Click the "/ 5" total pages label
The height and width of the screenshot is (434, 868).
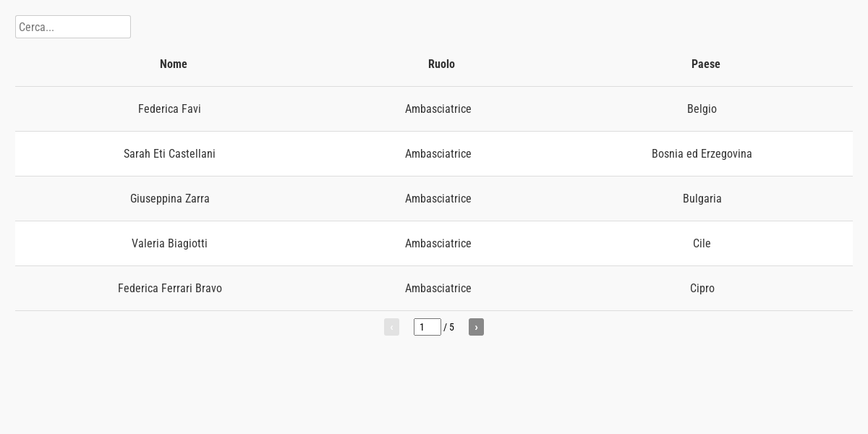click(449, 328)
